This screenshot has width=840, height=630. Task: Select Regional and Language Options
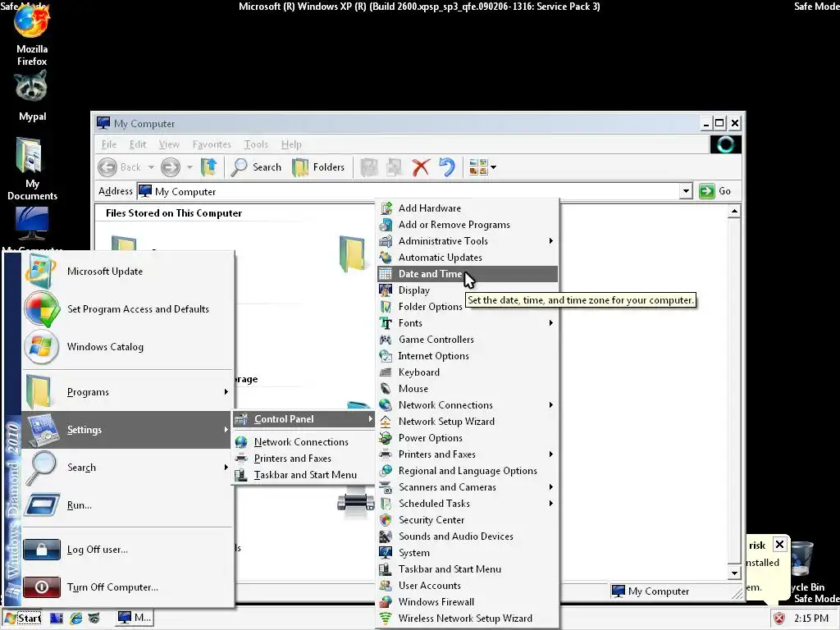[467, 471]
